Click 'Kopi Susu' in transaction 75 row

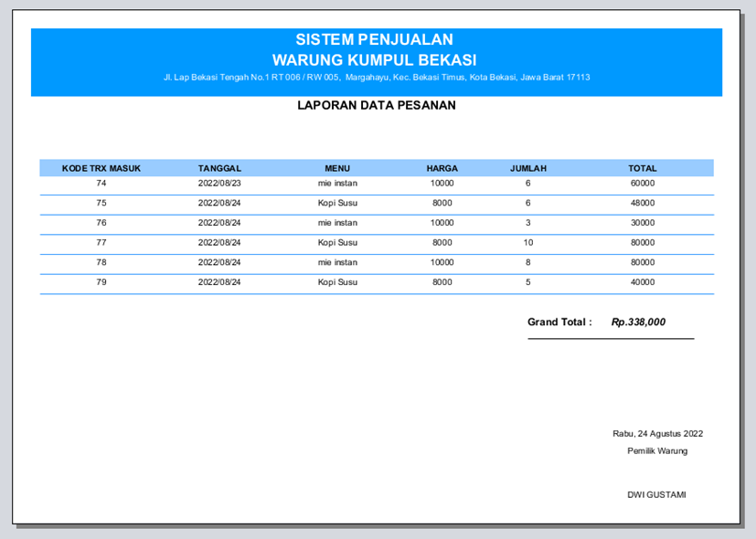[x=337, y=203]
